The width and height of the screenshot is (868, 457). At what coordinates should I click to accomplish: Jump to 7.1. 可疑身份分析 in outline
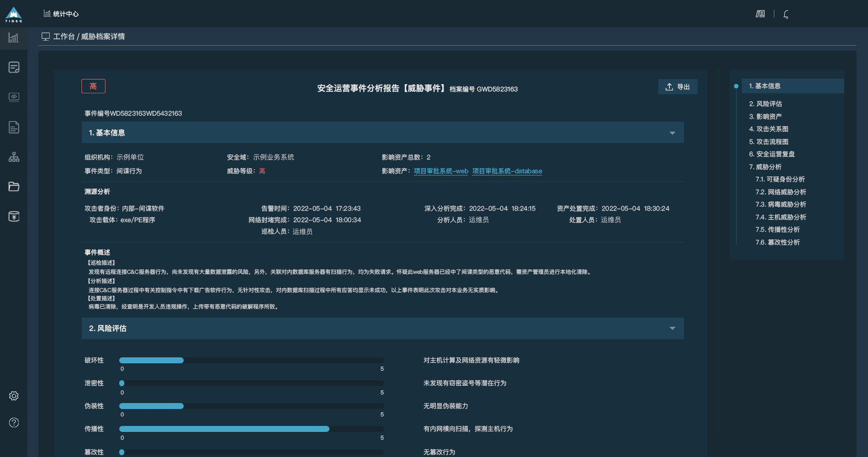click(780, 179)
